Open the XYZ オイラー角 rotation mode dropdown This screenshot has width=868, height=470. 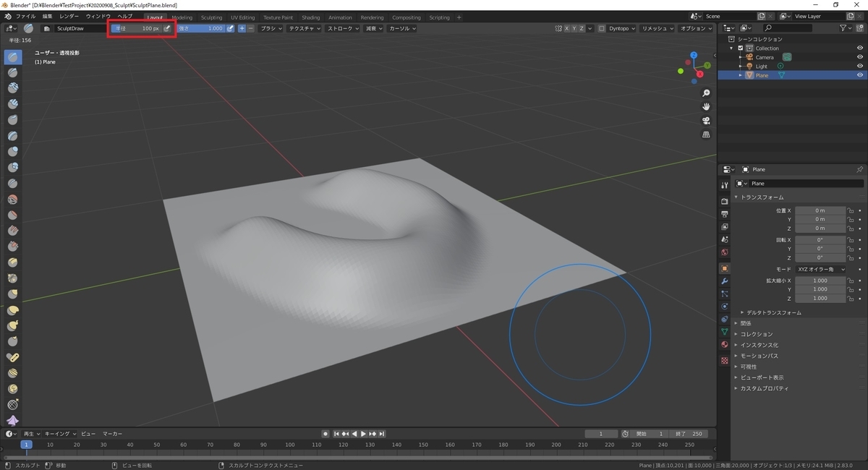point(821,269)
